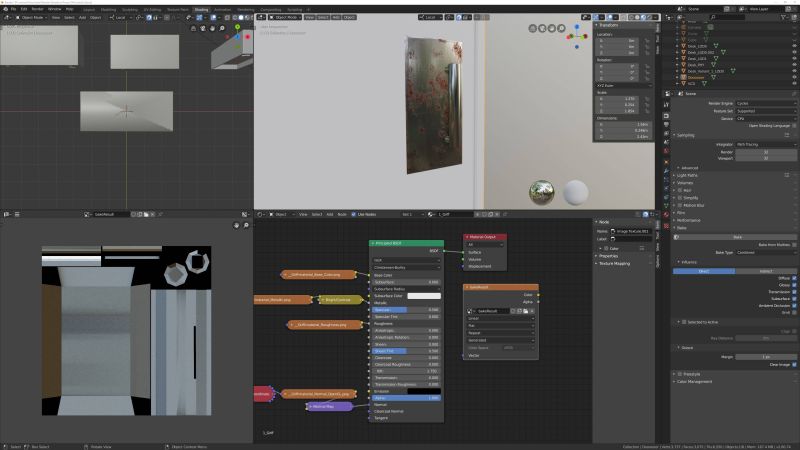Click the pan hand icon in top-left viewport
Screen dimensions: 800x450
(x=212, y=29)
